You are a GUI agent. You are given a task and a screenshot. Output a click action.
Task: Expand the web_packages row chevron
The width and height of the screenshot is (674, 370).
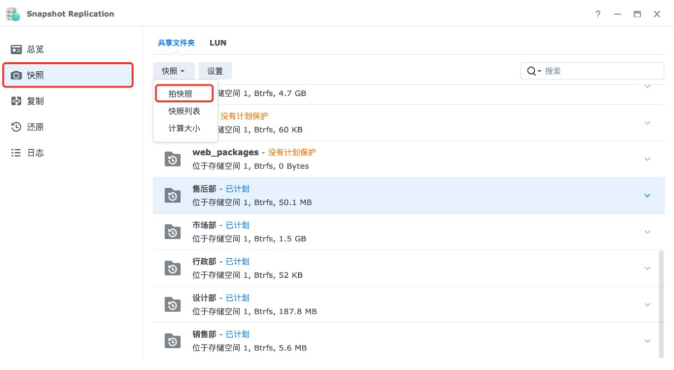647,159
